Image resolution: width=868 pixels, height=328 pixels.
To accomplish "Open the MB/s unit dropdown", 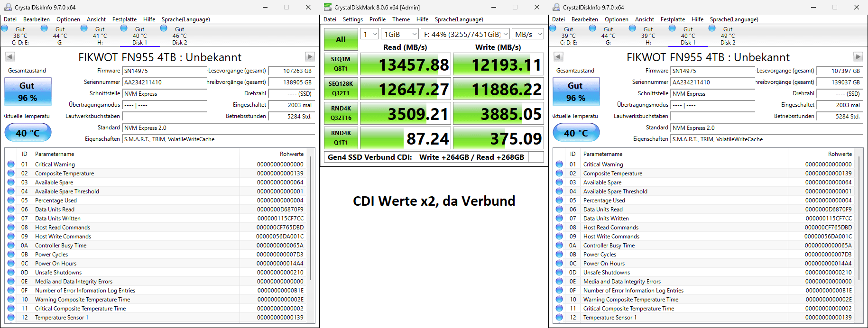I will point(528,34).
